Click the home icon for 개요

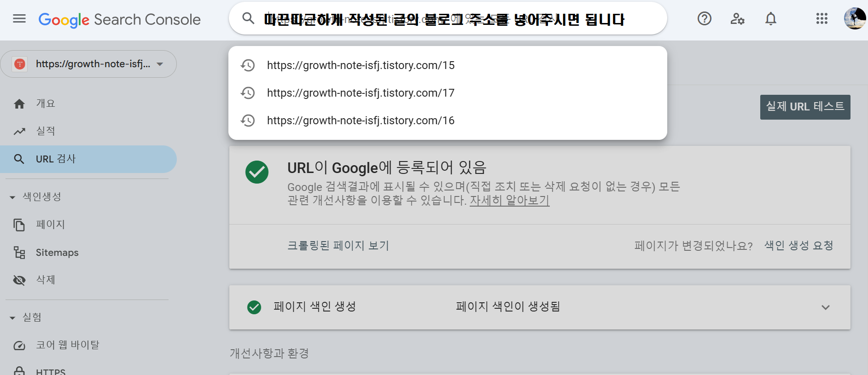19,104
